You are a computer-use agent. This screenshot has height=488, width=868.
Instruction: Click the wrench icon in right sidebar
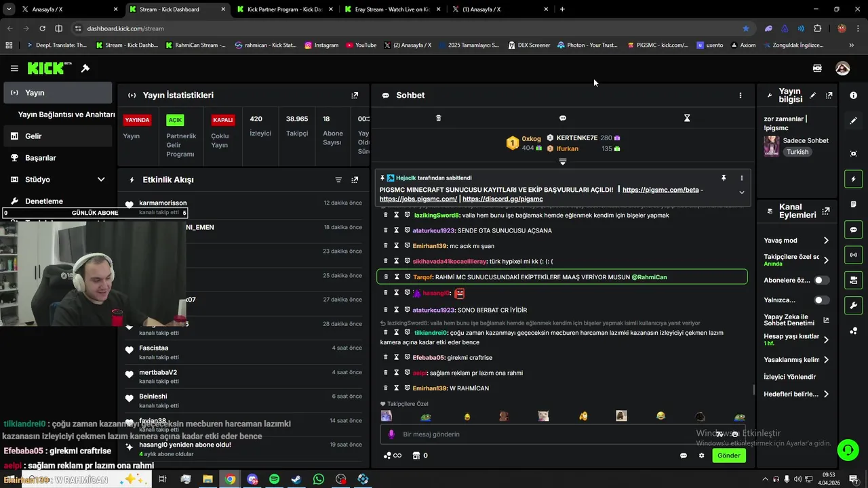click(x=853, y=305)
